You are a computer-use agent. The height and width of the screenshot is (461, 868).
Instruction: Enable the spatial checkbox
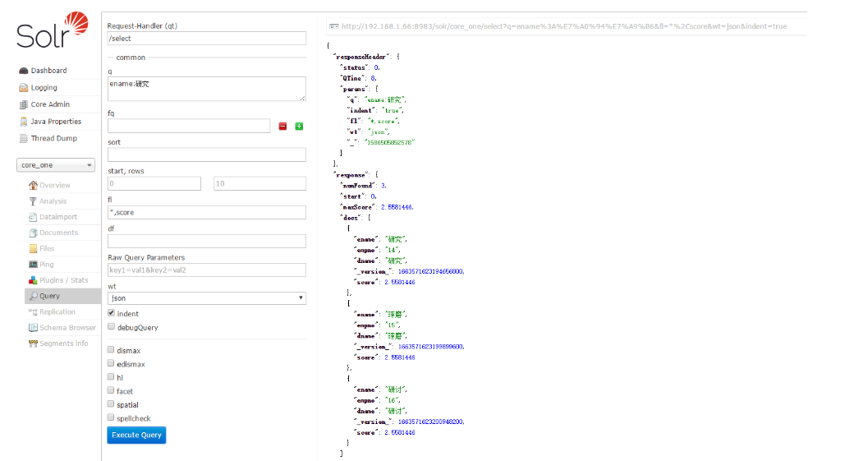click(111, 404)
